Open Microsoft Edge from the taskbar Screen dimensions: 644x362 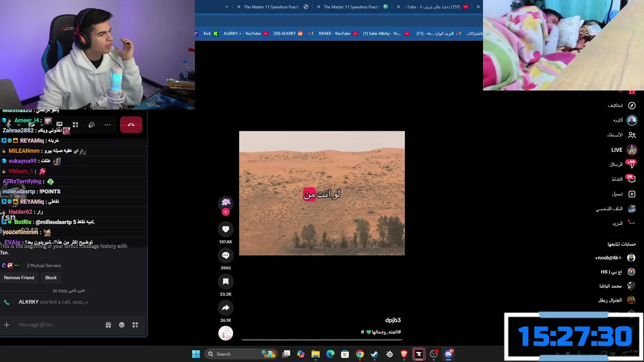330,354
